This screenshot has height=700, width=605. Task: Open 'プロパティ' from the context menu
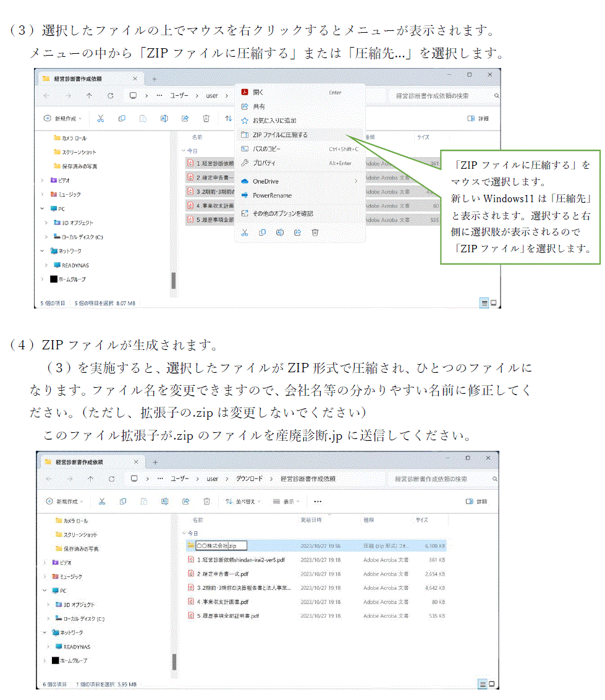264,163
